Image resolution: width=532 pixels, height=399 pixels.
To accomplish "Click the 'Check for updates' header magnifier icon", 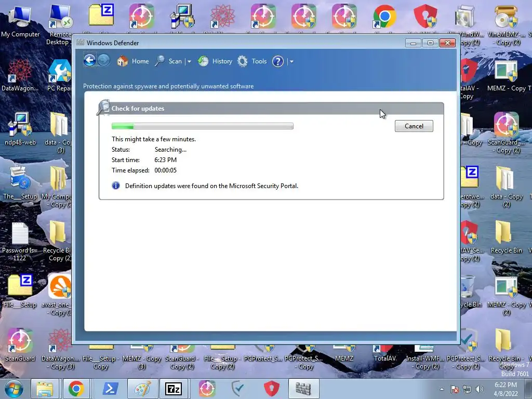I will coord(103,107).
